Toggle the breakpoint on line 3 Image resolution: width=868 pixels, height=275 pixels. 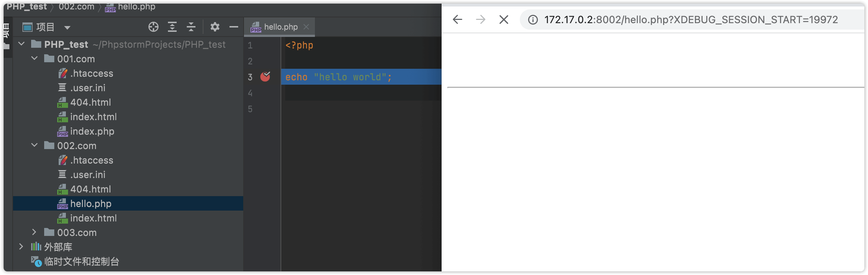click(265, 77)
